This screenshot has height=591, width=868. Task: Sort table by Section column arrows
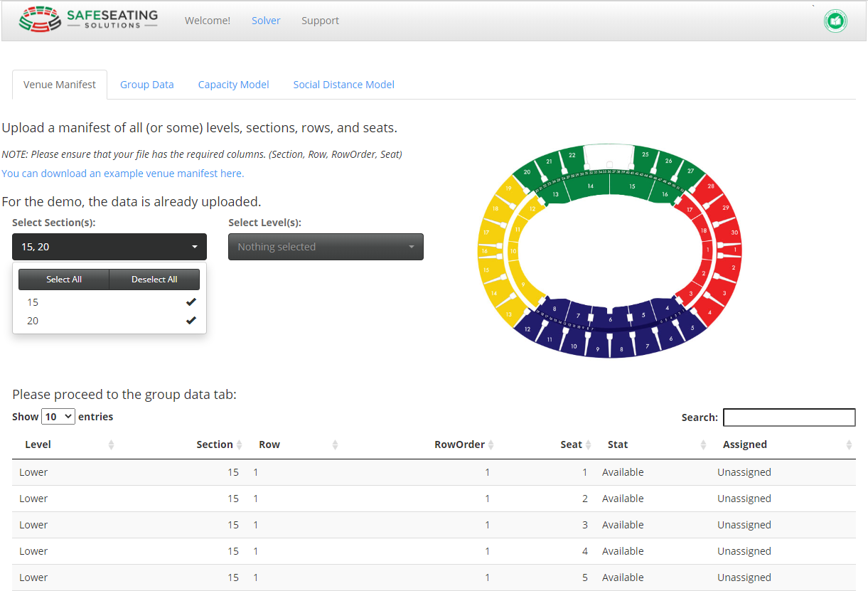click(240, 445)
